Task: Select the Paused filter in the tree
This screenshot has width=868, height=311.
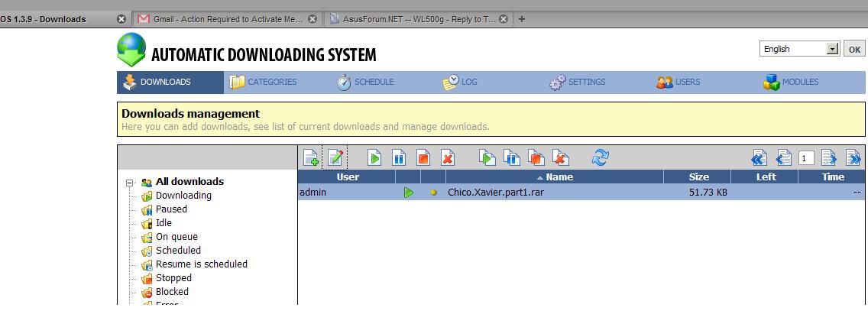Action: 171,209
